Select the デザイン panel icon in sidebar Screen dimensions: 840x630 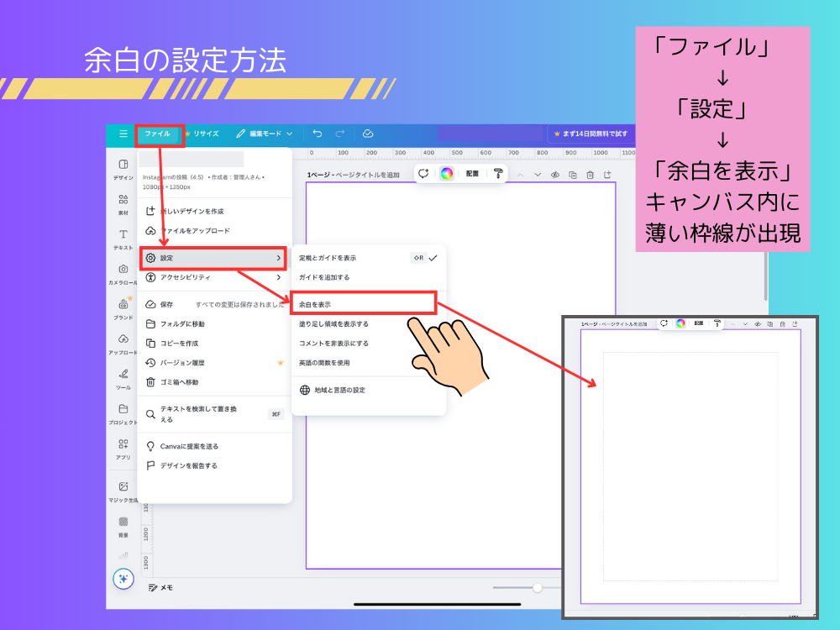point(123,170)
